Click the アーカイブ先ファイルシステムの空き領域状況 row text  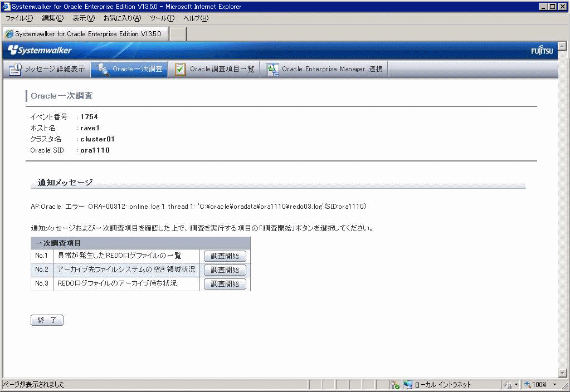click(x=126, y=269)
